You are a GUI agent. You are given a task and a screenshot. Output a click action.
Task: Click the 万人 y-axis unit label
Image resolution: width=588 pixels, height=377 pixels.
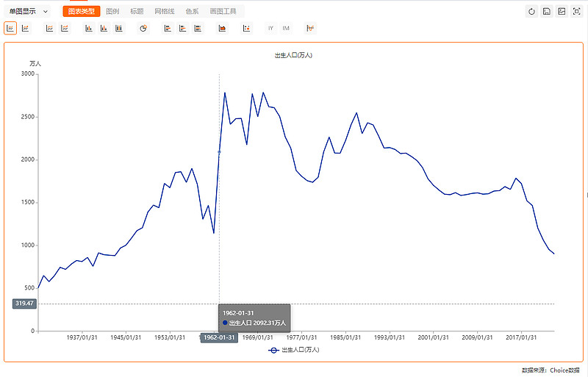pos(35,64)
